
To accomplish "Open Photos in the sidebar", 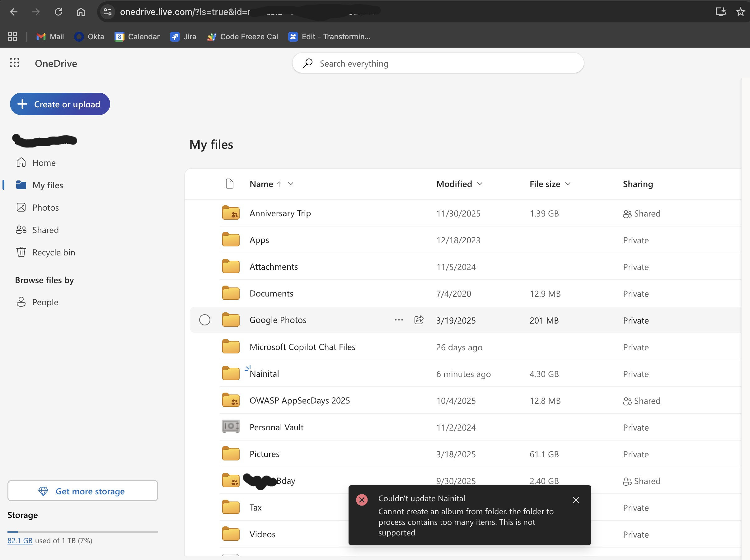I will [x=46, y=208].
